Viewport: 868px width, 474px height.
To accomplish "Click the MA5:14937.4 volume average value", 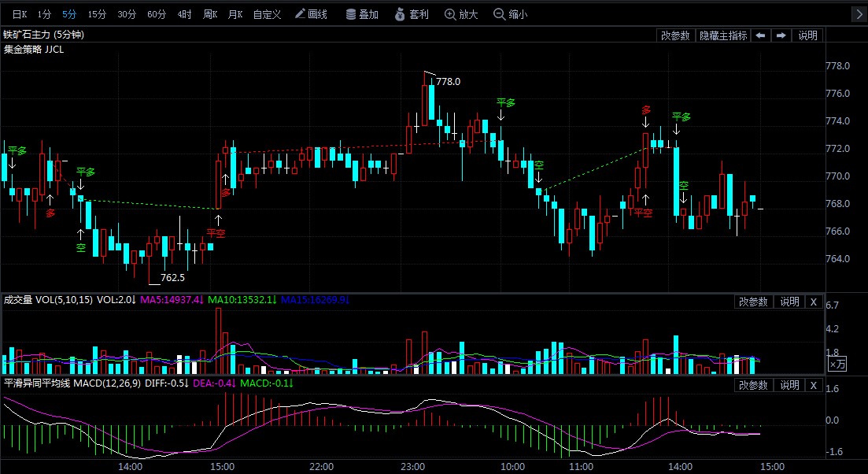I will 172,300.
